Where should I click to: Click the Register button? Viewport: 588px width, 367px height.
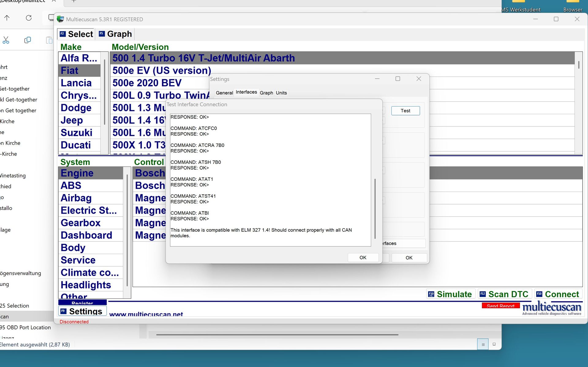(x=82, y=302)
